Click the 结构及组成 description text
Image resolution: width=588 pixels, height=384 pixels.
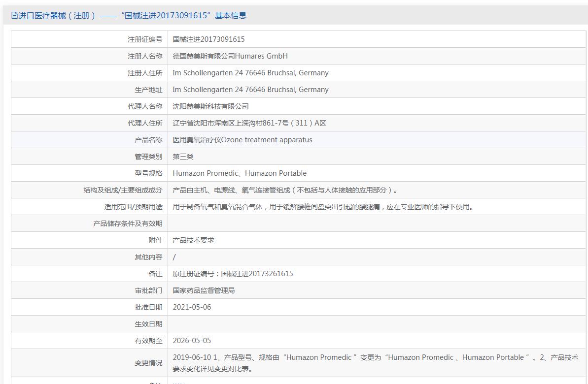[285, 190]
